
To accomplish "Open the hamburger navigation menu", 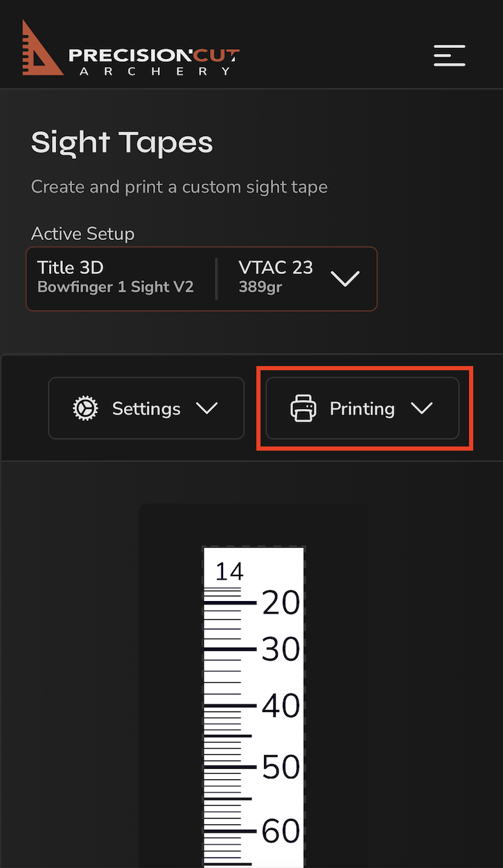I will point(449,55).
